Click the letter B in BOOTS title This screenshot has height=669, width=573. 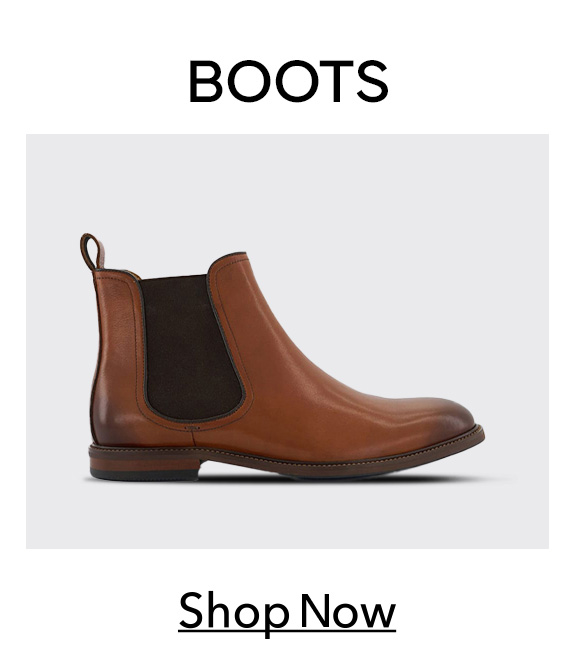point(206,81)
